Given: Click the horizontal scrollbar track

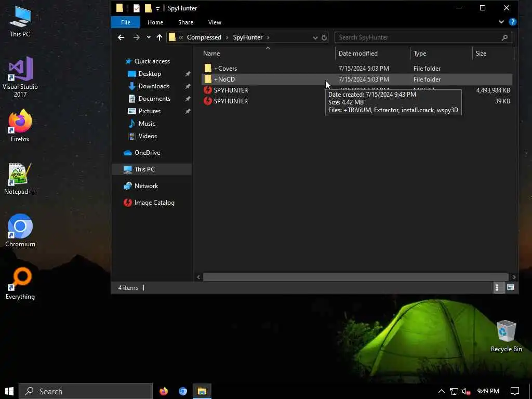Looking at the screenshot, I should tap(355, 277).
